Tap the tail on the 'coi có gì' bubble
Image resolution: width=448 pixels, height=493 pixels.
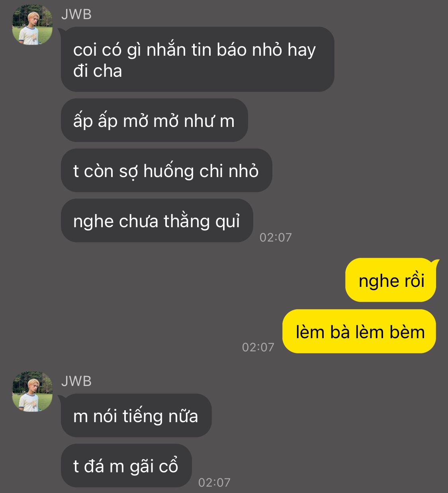coord(62,31)
